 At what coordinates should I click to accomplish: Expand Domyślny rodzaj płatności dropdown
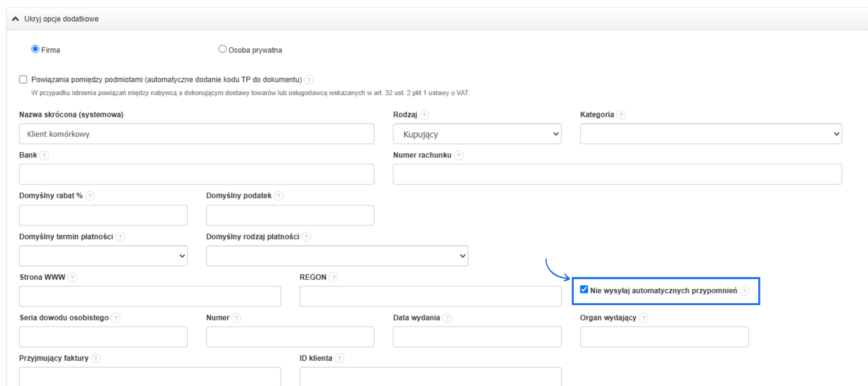337,256
